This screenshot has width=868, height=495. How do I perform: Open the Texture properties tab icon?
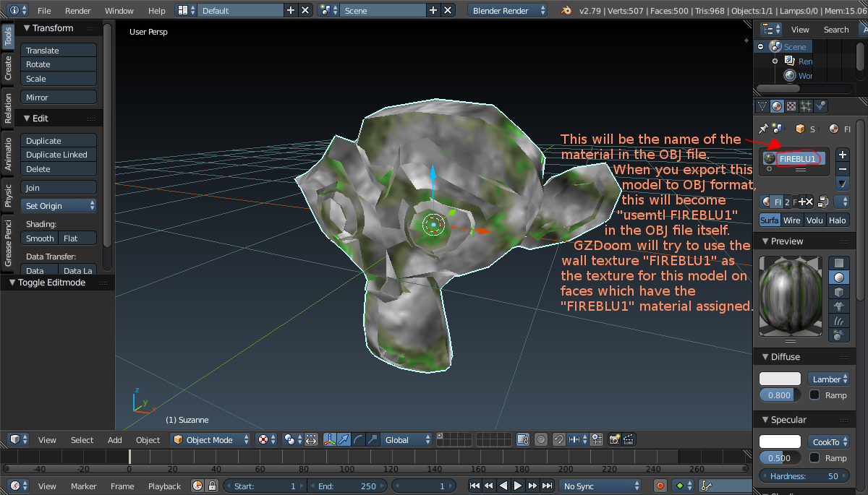pyautogui.click(x=791, y=106)
